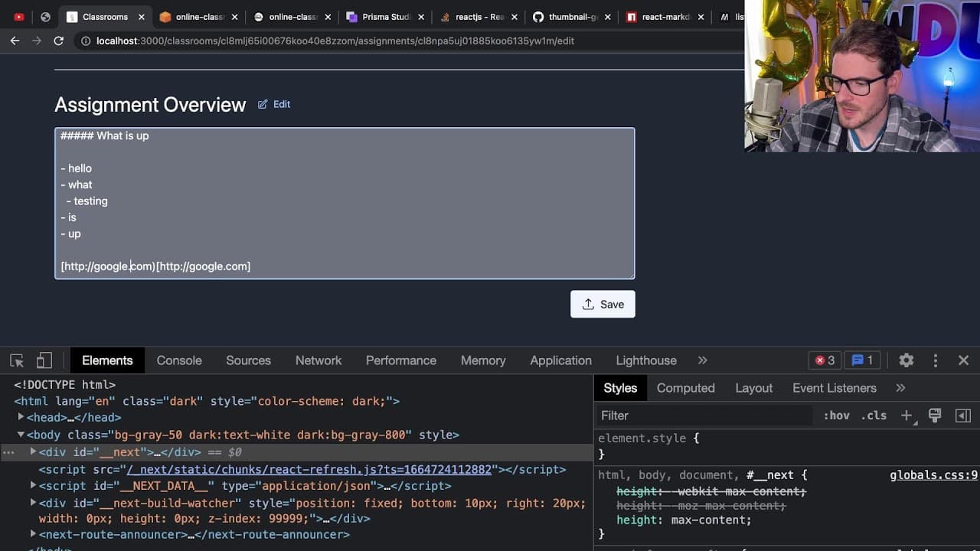
Task: Click inside the assignment overview textarea
Action: (345, 203)
